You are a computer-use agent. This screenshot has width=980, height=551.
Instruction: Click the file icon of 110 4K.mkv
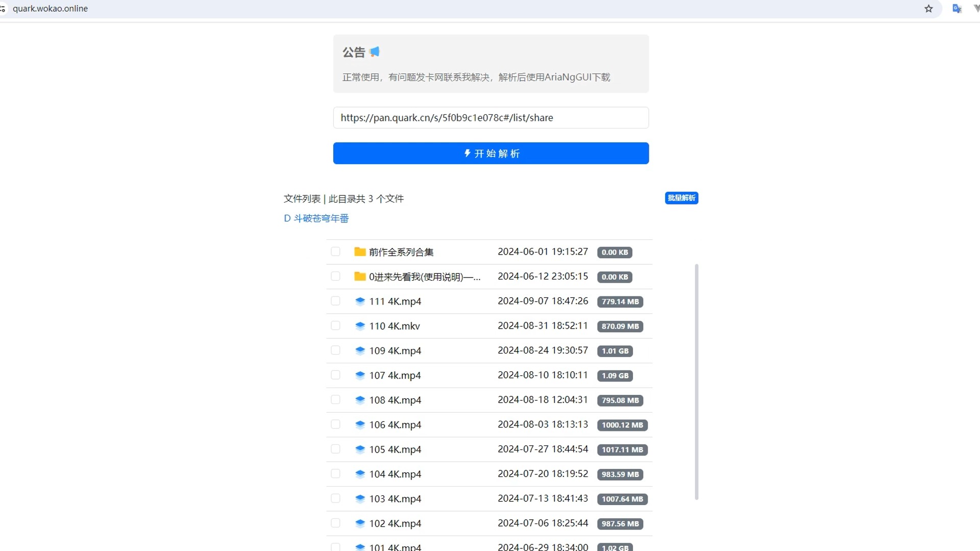click(360, 325)
